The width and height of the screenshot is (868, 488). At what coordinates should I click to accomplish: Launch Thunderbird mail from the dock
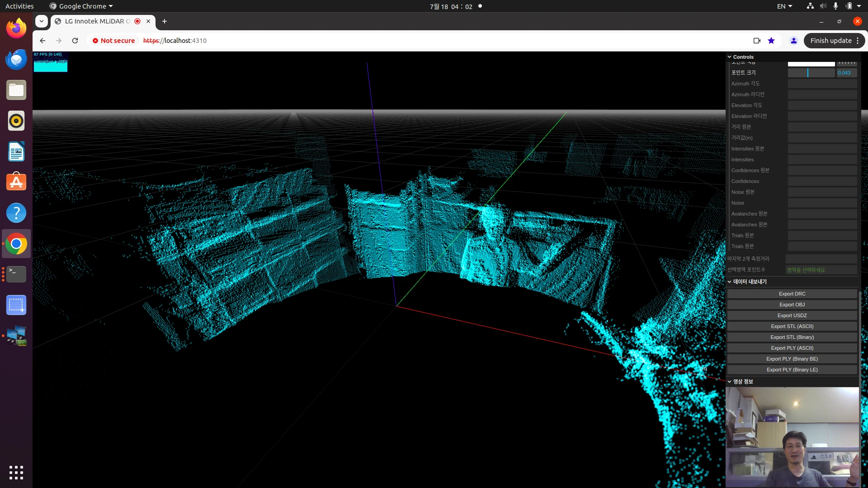[x=16, y=60]
